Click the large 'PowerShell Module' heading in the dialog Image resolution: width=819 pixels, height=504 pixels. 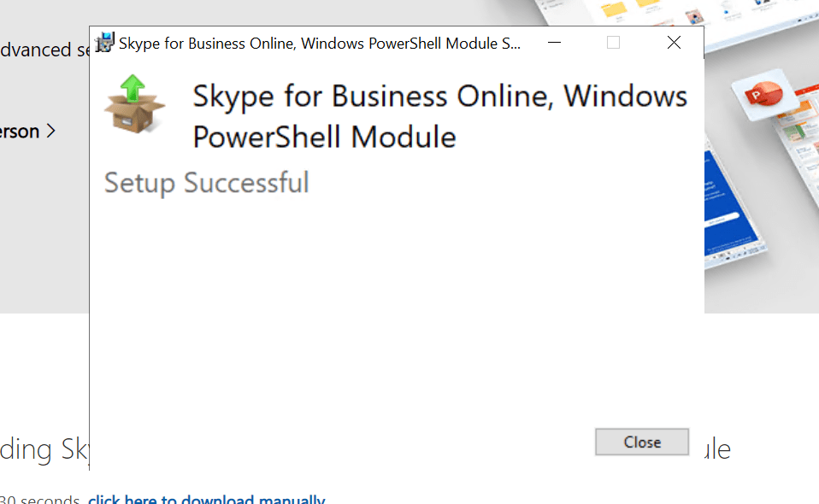coord(324,137)
